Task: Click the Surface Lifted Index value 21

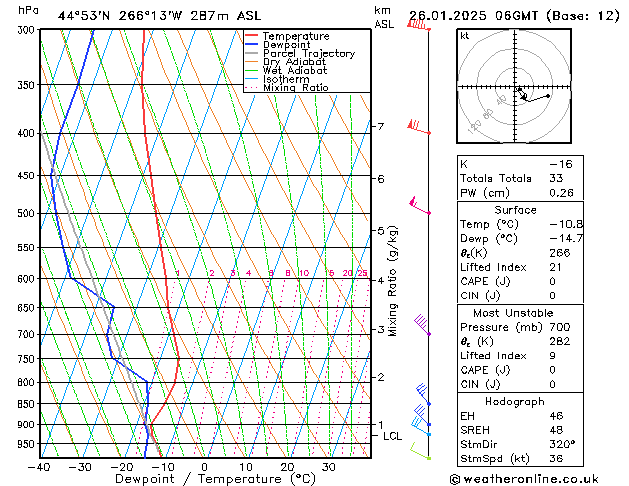Action: 556,267
